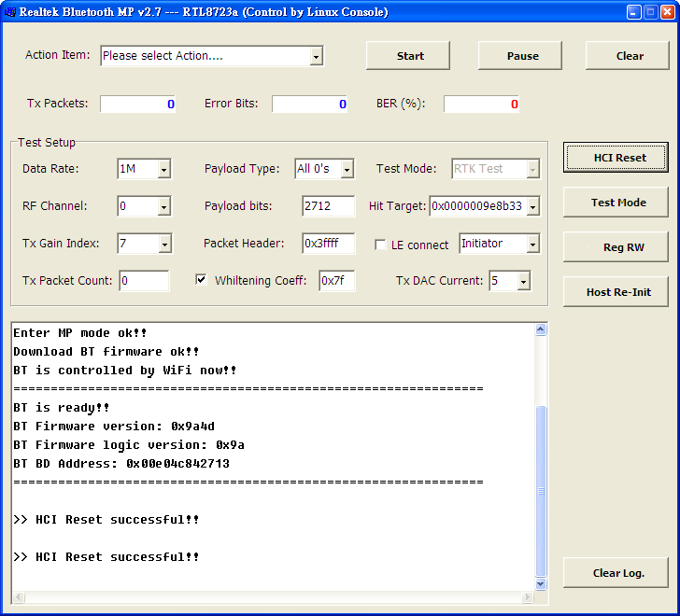Screen dimensions: 680x616
Task: Expand the Tx DAC Current dropdown
Action: 523,281
